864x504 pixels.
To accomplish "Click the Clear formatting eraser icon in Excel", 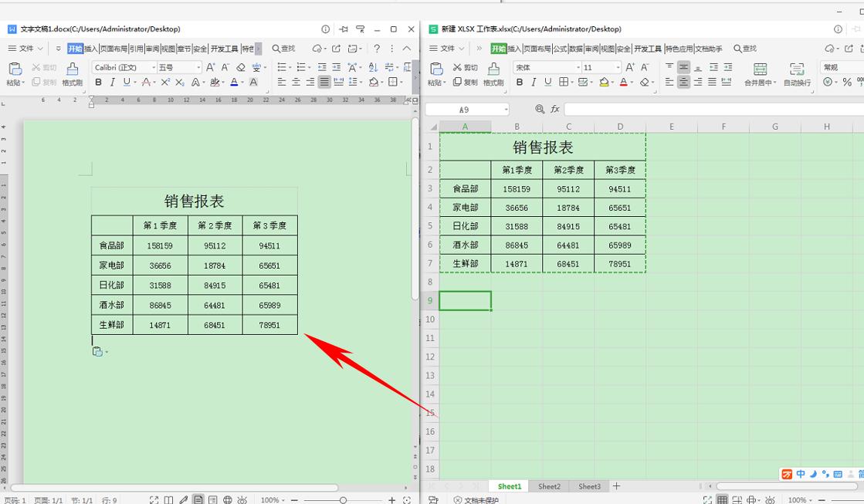I will (x=645, y=82).
